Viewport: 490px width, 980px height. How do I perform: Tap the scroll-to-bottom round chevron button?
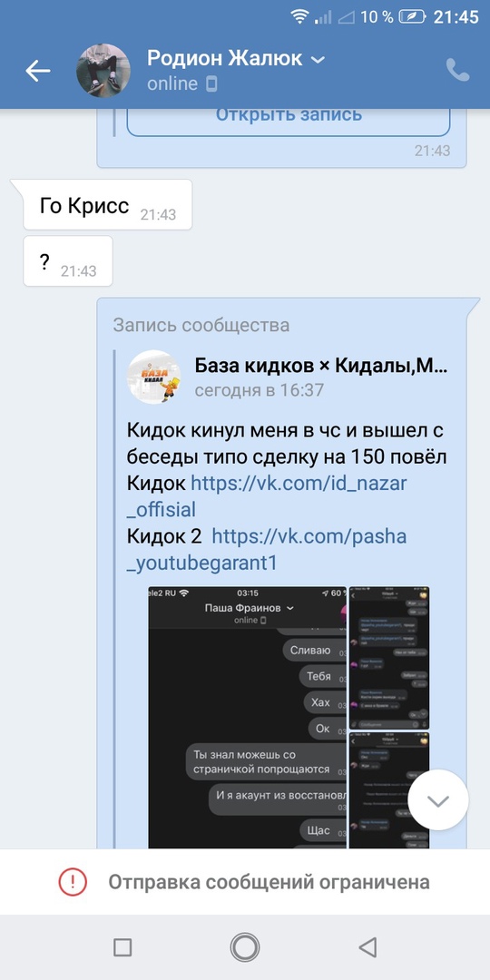[x=438, y=800]
